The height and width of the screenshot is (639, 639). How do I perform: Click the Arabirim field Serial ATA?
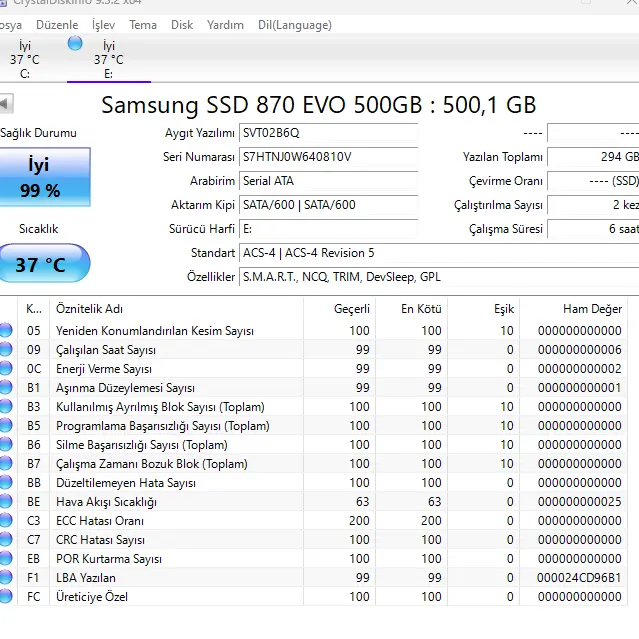(x=328, y=181)
